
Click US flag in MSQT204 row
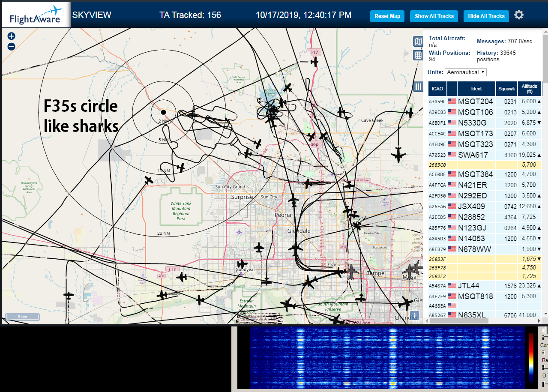(x=452, y=102)
